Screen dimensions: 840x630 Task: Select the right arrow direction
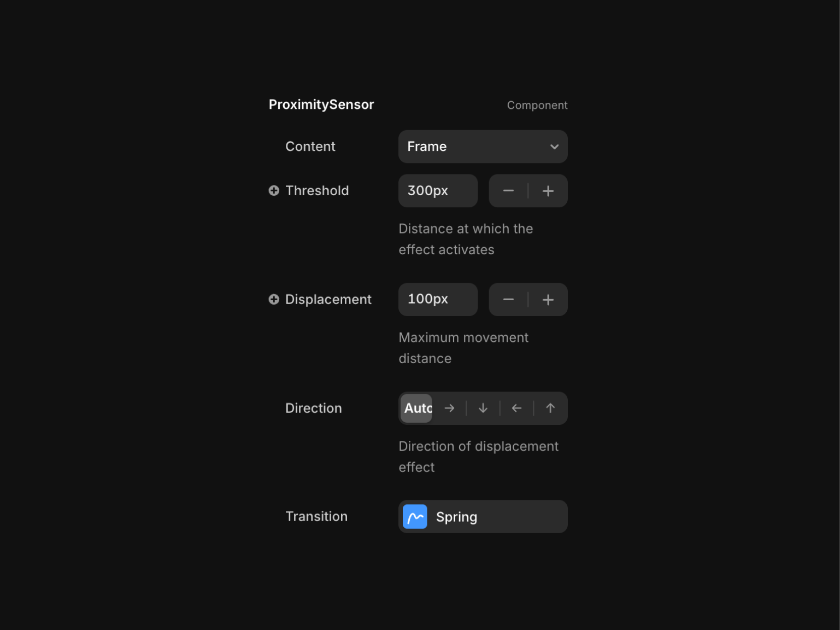449,408
